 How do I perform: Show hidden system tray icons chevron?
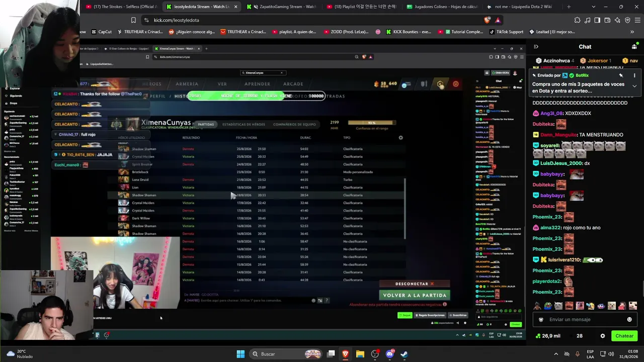(x=555, y=354)
